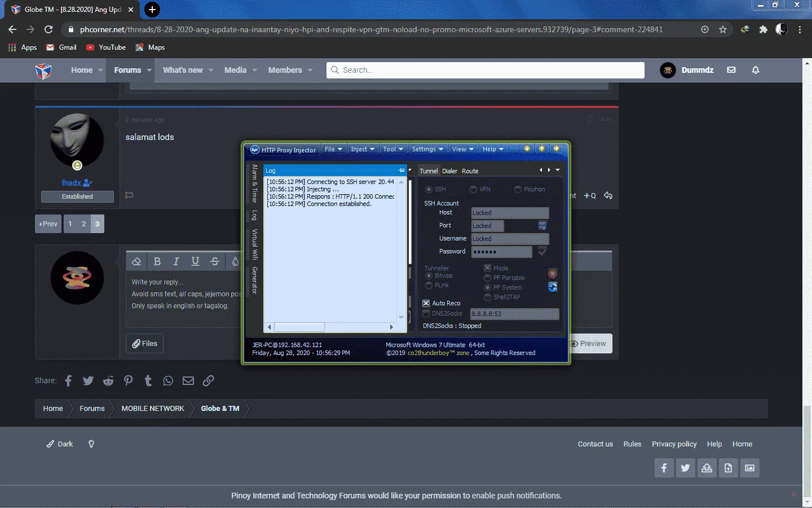Open Chrome extensions puzzle icon
Viewport: 812px width, 508px height.
coord(764,29)
